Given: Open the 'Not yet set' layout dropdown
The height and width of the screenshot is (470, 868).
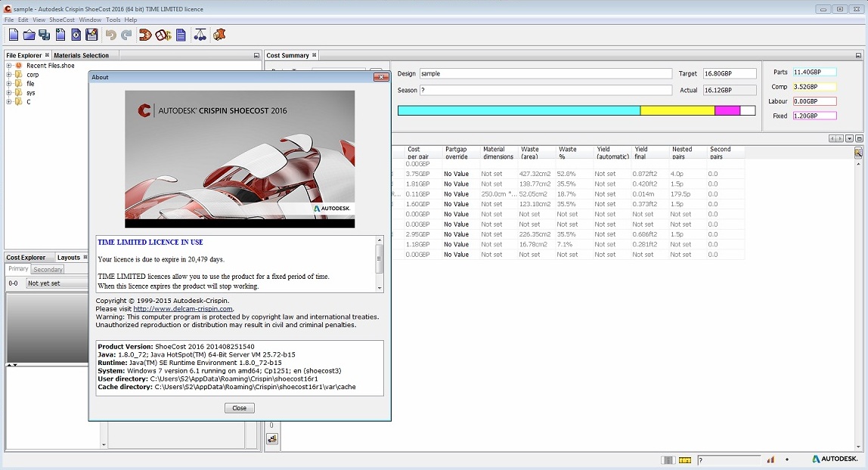Looking at the screenshot, I should tap(57, 283).
